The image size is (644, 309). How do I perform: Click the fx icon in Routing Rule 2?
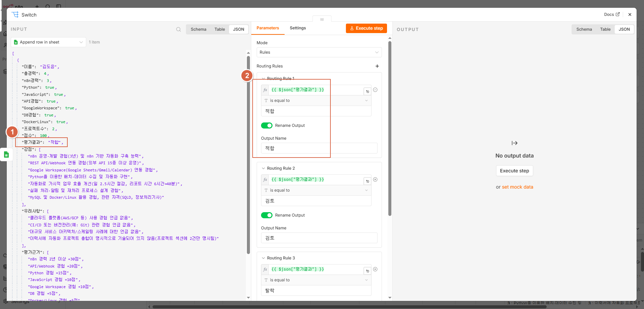tap(265, 180)
